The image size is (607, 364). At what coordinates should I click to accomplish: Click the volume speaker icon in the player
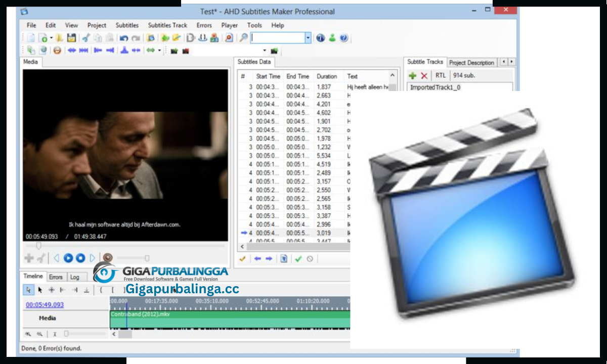[108, 258]
